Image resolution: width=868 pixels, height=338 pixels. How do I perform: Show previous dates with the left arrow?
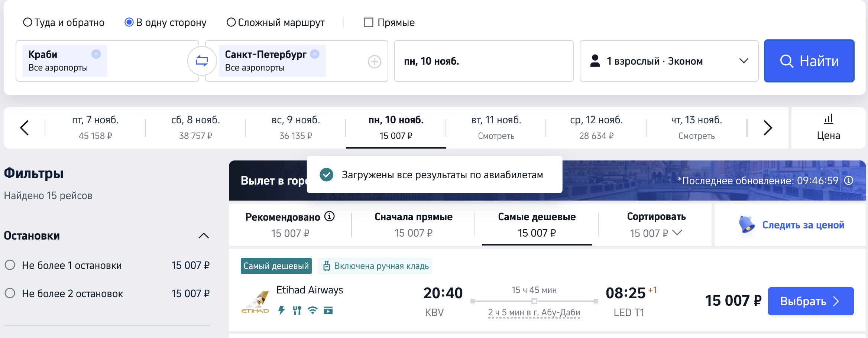coord(25,128)
